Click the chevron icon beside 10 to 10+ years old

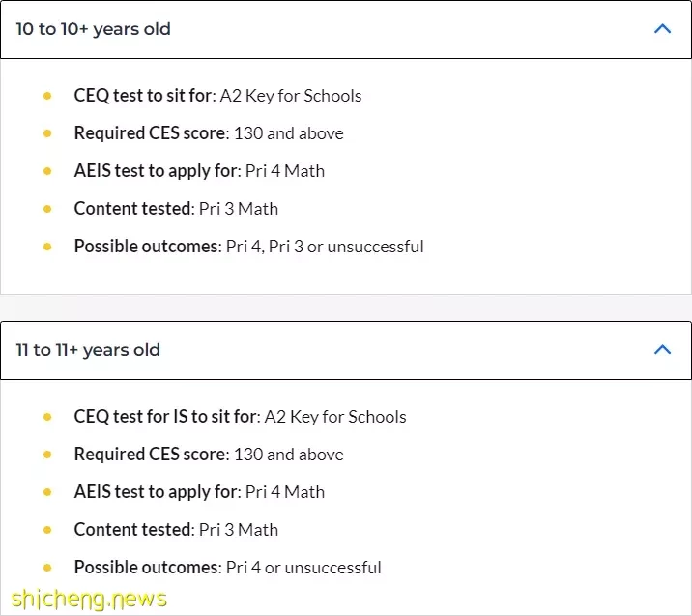tap(662, 29)
